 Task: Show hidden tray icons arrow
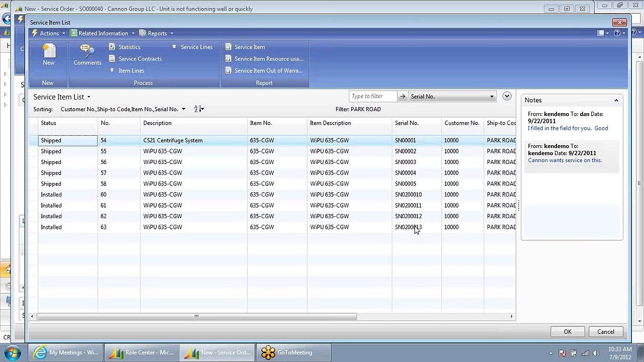pos(551,353)
